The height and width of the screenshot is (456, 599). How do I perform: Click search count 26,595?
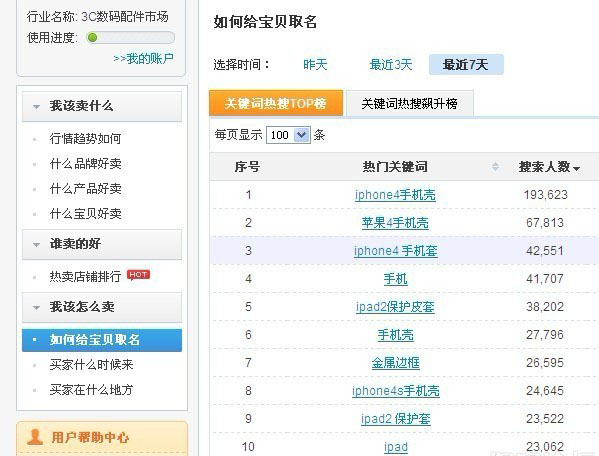(x=545, y=363)
